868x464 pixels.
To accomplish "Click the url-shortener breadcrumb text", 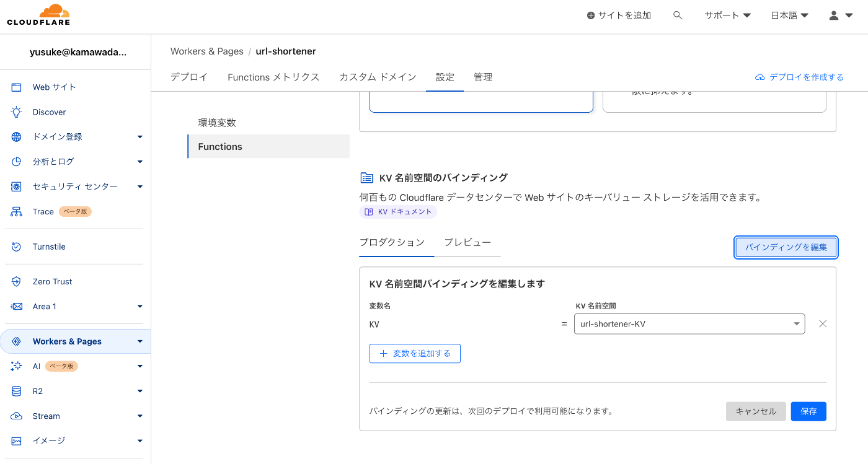I will coord(286,51).
